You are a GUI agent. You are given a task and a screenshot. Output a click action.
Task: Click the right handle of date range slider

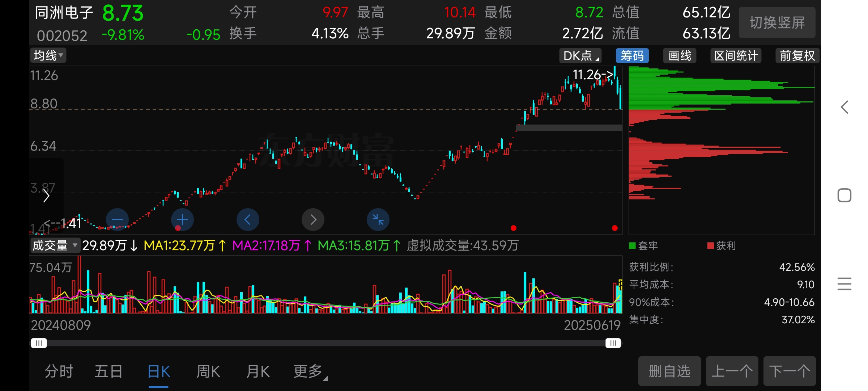[613, 343]
